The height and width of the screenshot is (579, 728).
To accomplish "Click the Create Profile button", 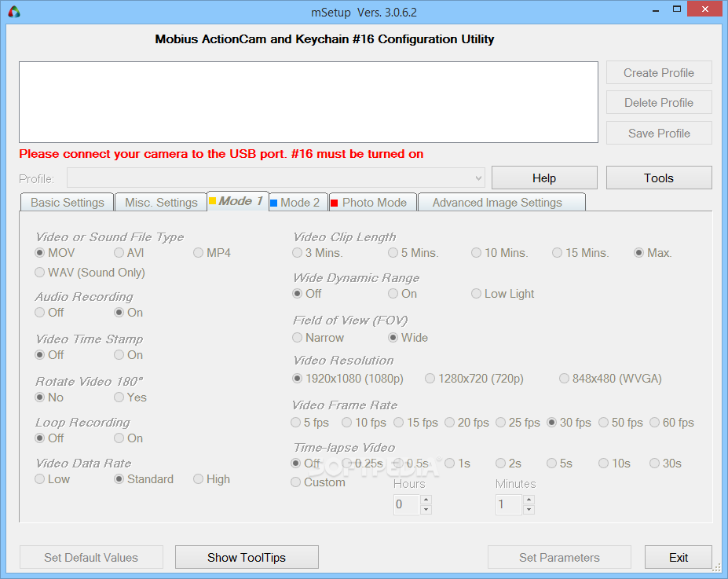I will (659, 73).
